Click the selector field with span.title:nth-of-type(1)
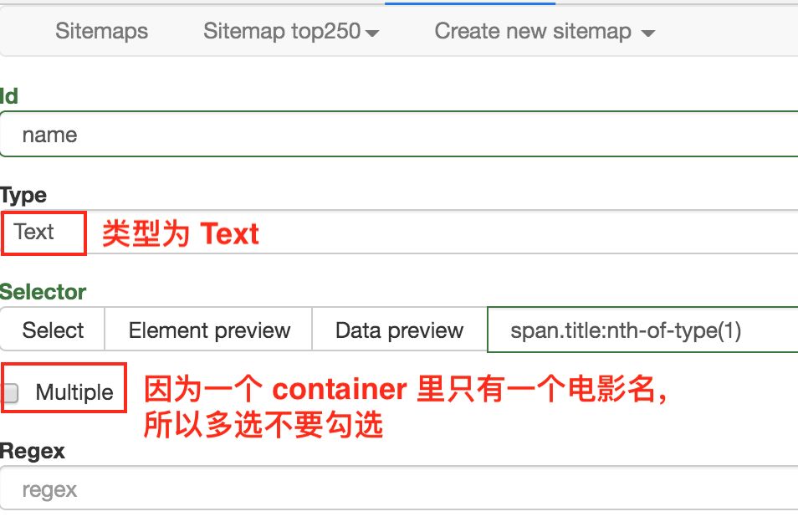Screen dimensions: 798x532 point(642,330)
